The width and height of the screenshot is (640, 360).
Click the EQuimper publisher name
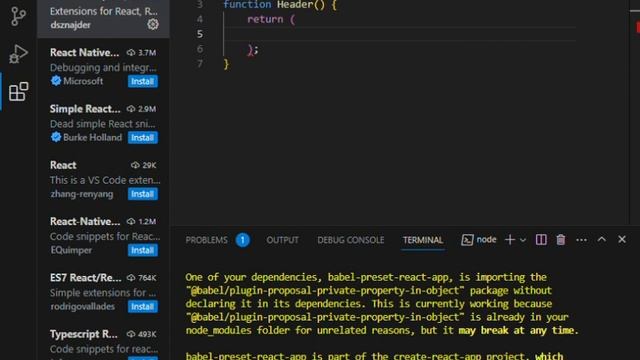pos(71,250)
